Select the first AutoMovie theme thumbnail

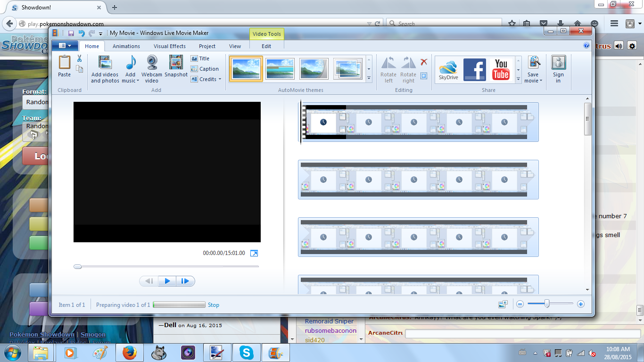pyautogui.click(x=246, y=69)
